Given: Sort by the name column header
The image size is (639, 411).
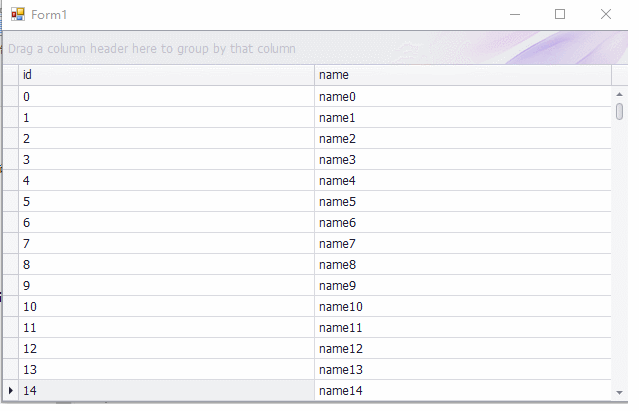Looking at the screenshot, I should [x=463, y=75].
